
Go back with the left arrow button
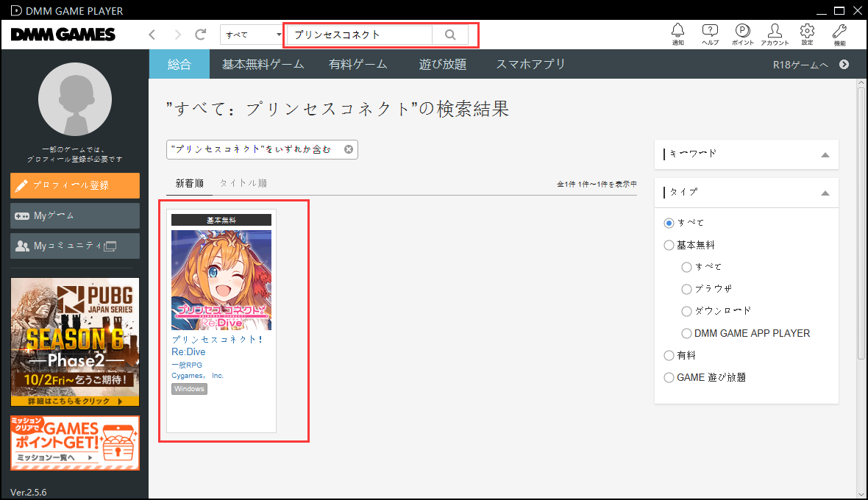point(152,35)
